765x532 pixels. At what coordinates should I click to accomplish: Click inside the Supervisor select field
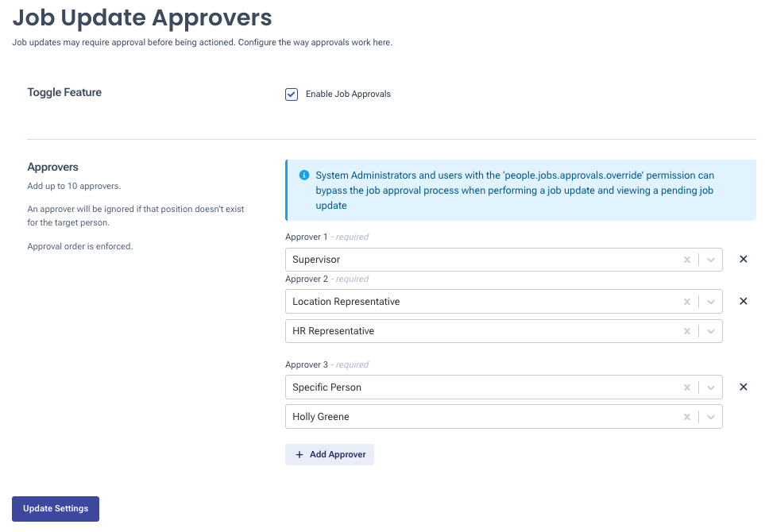(477, 260)
